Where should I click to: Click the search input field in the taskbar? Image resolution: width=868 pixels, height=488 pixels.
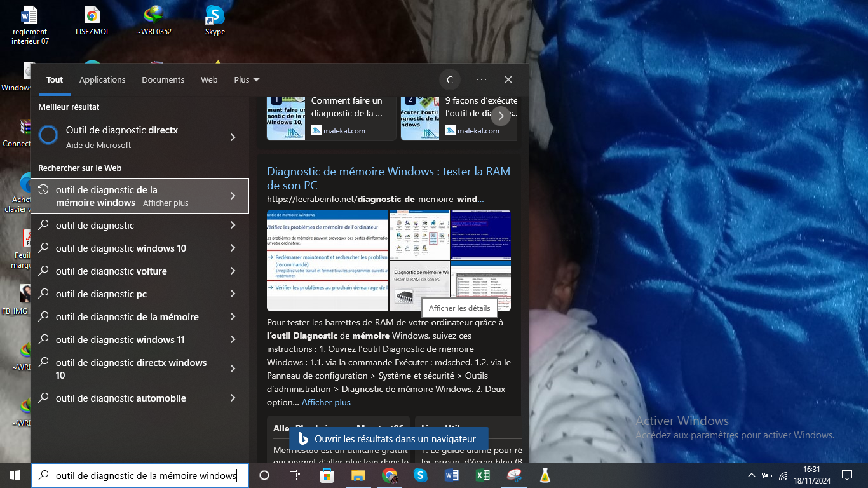click(x=140, y=475)
